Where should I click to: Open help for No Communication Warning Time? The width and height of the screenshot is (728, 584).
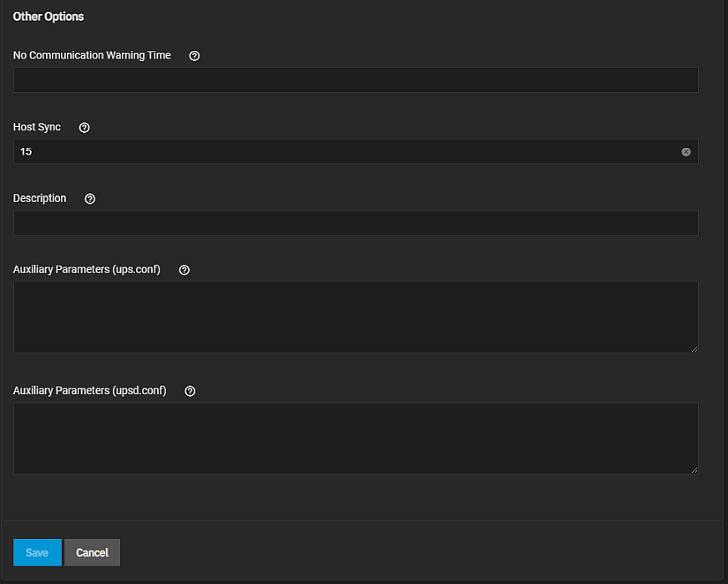(195, 56)
